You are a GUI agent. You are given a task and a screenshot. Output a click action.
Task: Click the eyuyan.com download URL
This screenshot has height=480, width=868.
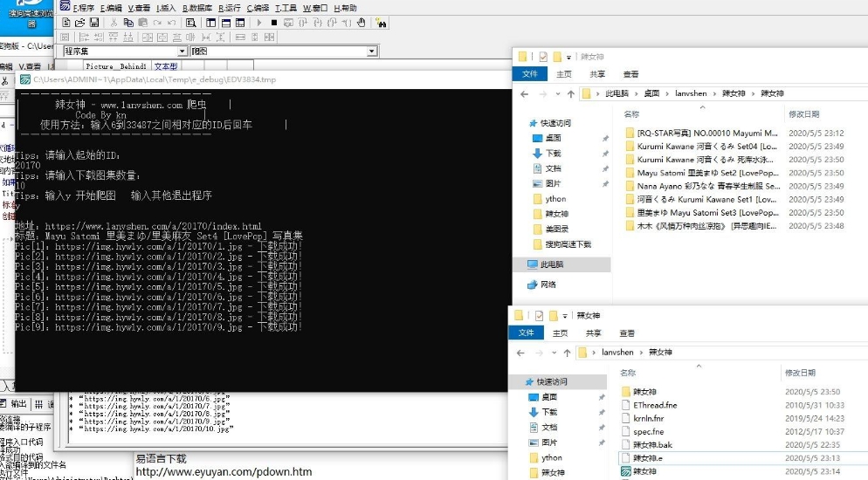(x=223, y=472)
